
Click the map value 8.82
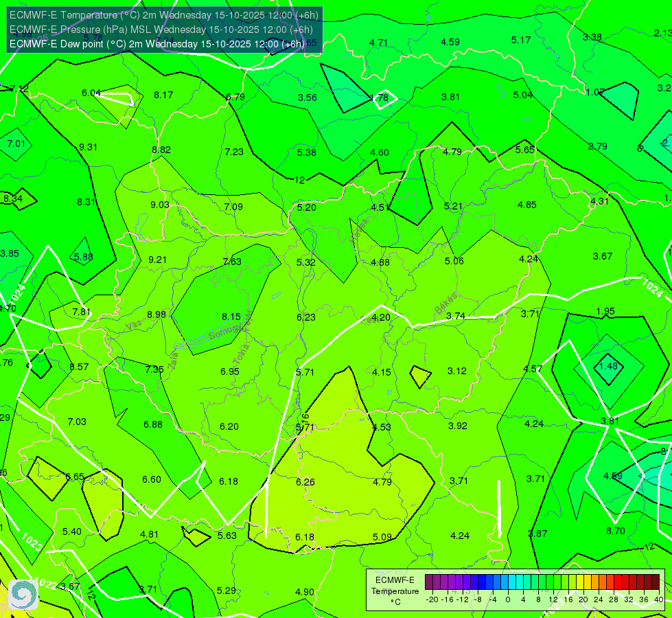(x=161, y=150)
